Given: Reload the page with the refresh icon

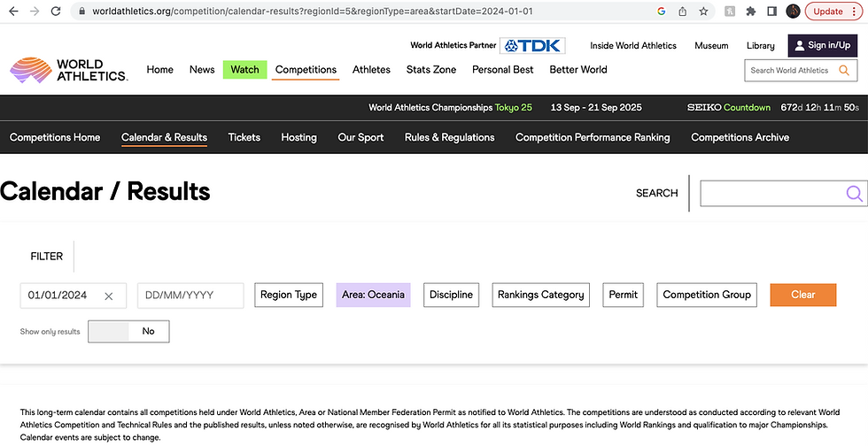Looking at the screenshot, I should 55,12.
